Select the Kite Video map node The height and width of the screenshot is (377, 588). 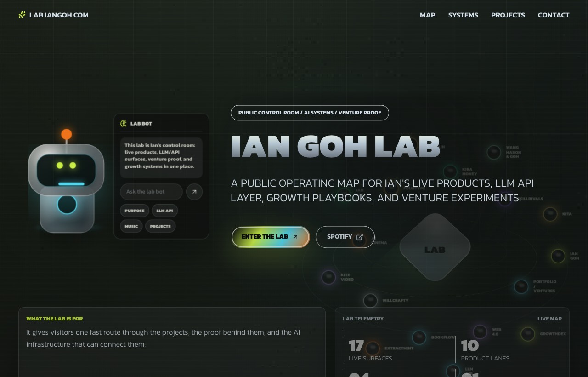click(328, 277)
